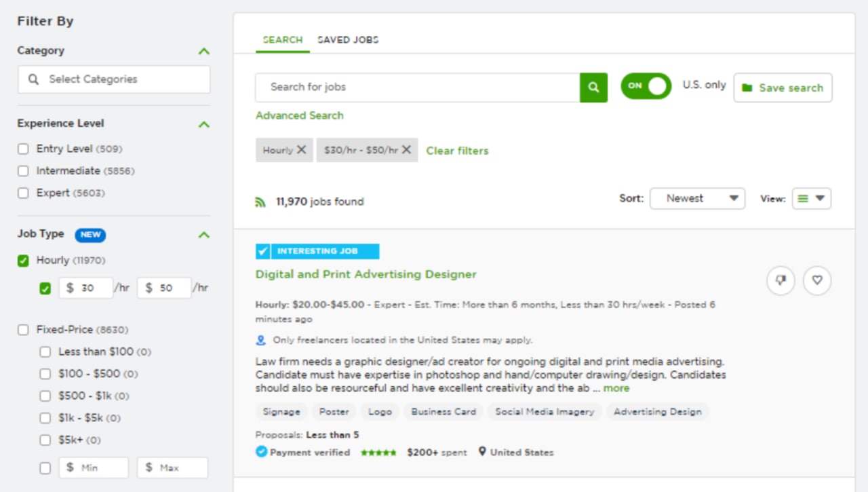This screenshot has width=868, height=492.
Task: Click the Proposals: Less than 5 text
Action: point(307,435)
